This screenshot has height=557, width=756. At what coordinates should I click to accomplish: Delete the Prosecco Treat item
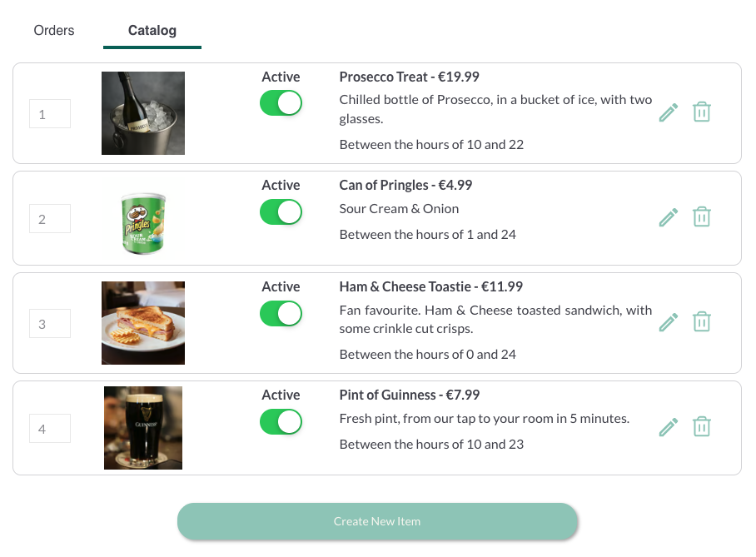(701, 112)
